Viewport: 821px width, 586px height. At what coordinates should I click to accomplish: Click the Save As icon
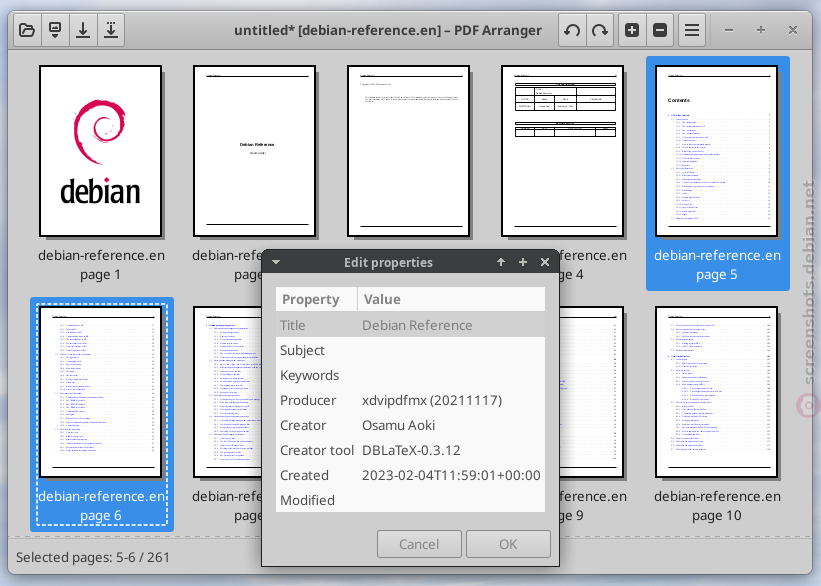110,30
